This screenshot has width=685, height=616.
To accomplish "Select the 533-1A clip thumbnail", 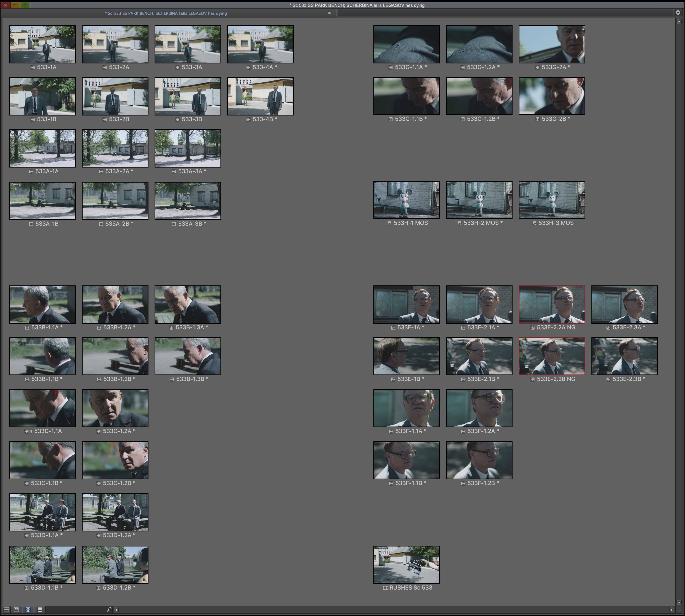I will (x=43, y=44).
